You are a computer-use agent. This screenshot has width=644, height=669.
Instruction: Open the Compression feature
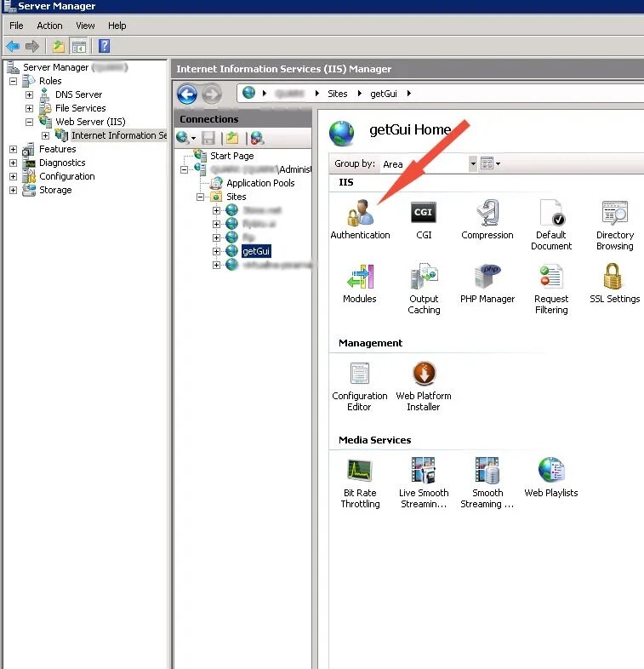point(487,220)
